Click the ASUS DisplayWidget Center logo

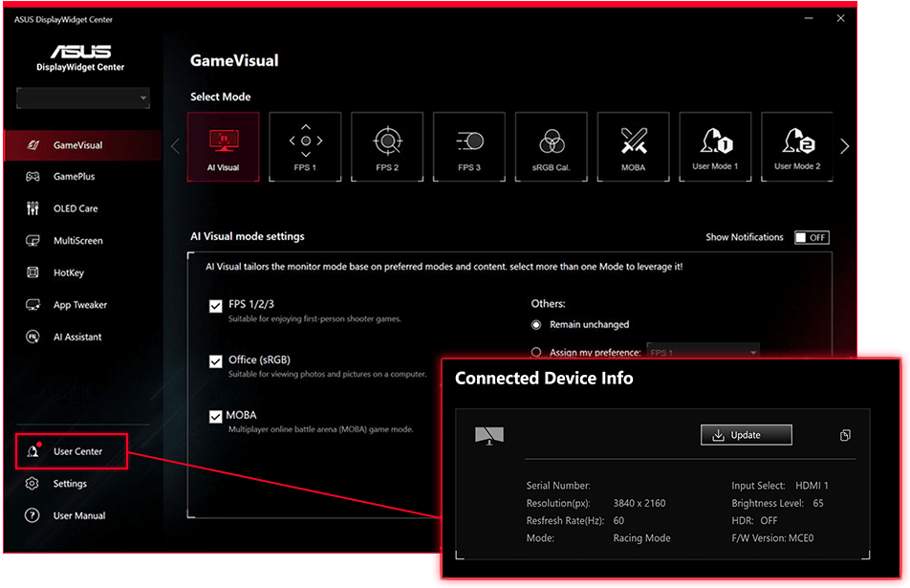coord(80,58)
